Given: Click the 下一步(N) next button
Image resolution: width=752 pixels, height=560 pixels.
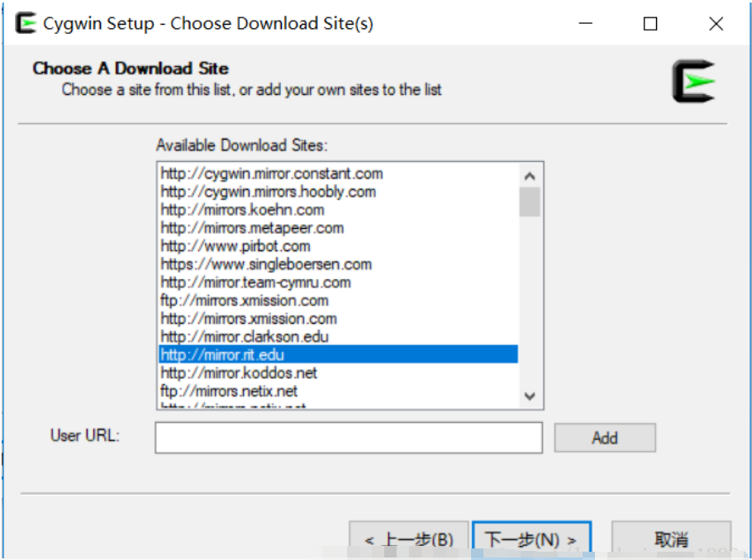Looking at the screenshot, I should click(531, 539).
